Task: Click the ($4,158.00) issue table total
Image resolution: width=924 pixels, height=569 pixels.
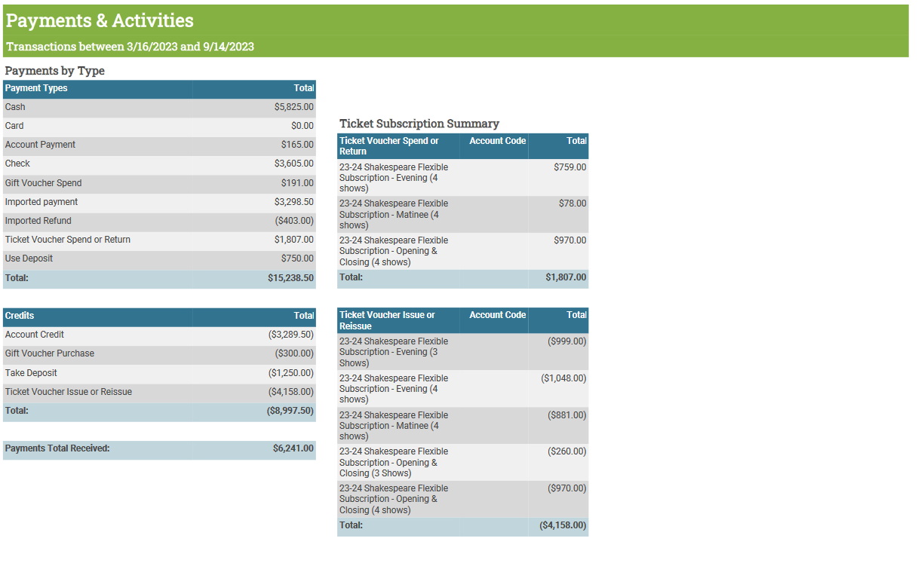Action: tap(563, 525)
